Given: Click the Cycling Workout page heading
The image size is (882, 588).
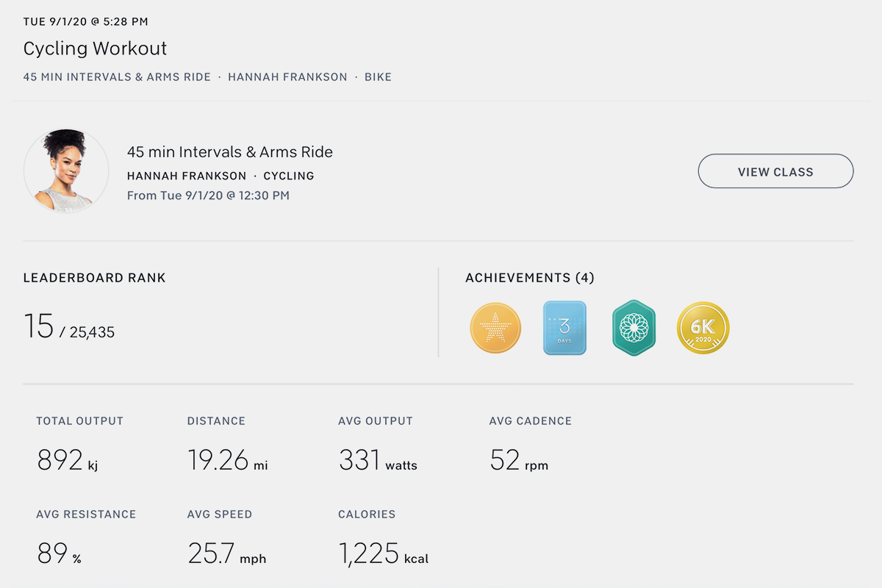Looking at the screenshot, I should [96, 49].
